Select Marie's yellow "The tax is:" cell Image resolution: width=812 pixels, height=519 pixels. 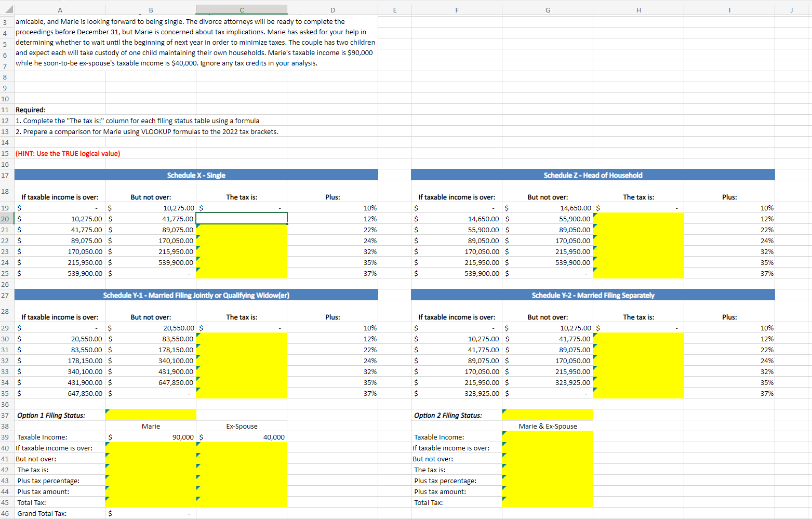[151, 470]
